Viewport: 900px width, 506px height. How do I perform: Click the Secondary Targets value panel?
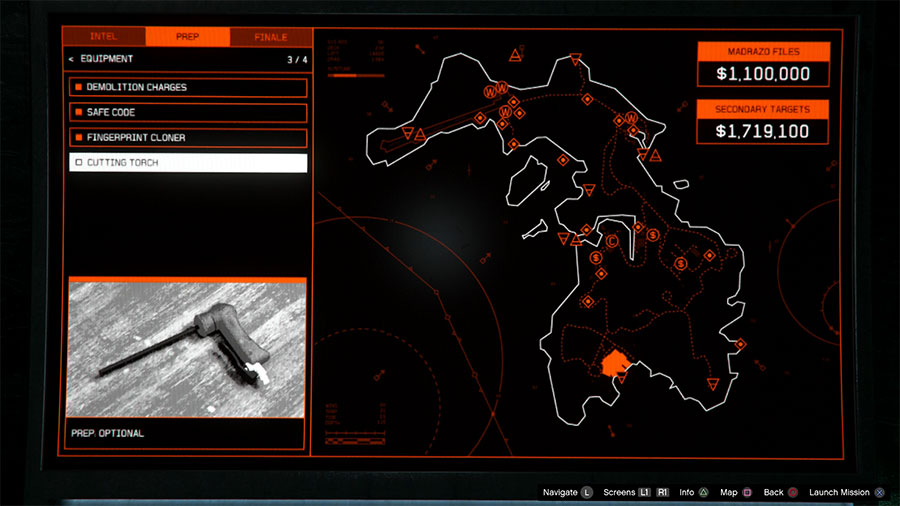pyautogui.click(x=763, y=121)
